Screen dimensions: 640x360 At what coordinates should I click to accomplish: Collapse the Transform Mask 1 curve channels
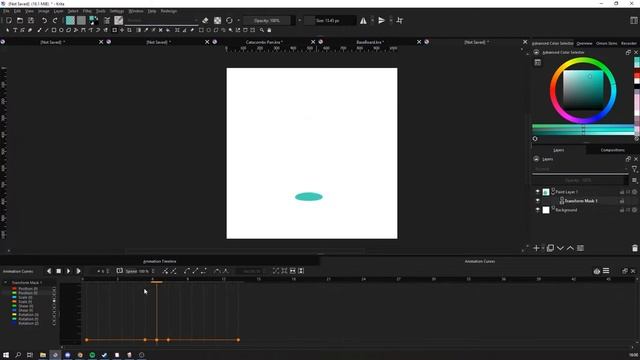click(x=5, y=282)
